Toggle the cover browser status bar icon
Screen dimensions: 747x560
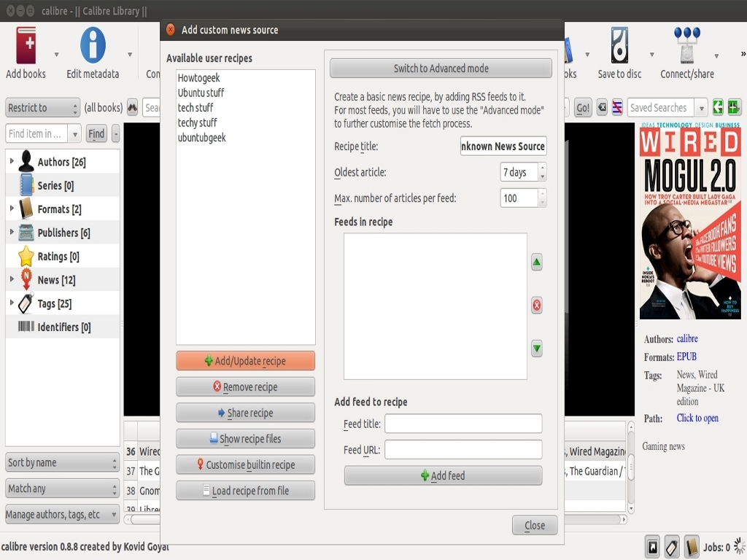click(653, 547)
